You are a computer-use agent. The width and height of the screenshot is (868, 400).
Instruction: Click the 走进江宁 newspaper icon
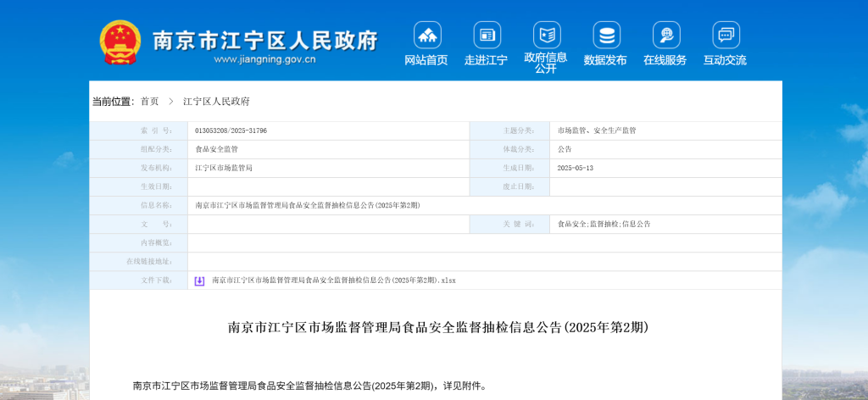(x=487, y=35)
